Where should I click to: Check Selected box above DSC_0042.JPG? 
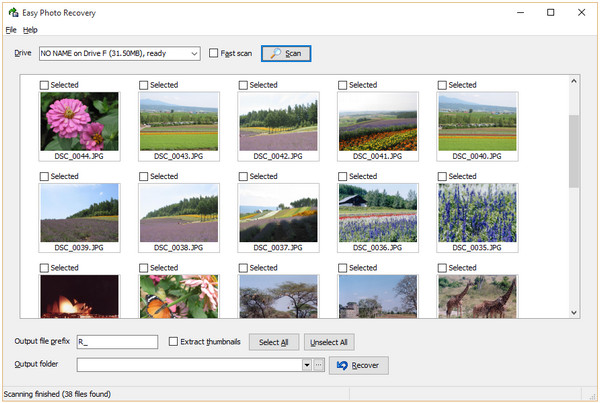(x=244, y=85)
